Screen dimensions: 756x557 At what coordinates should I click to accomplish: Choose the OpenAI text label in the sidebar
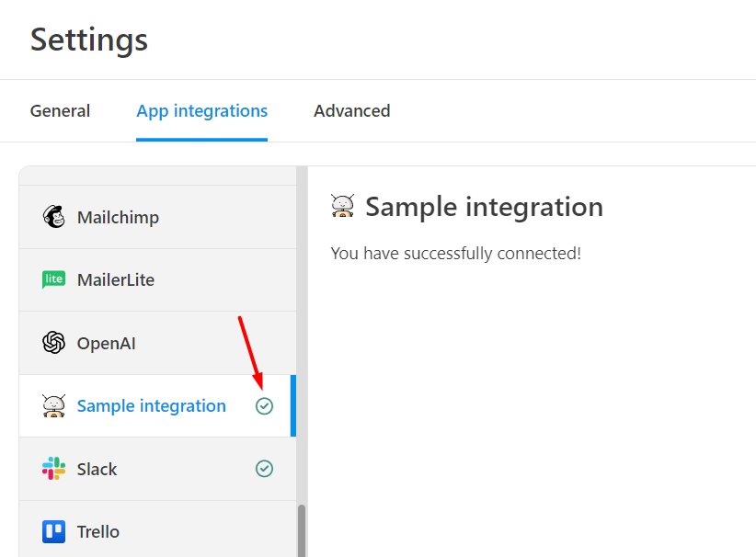107,344
